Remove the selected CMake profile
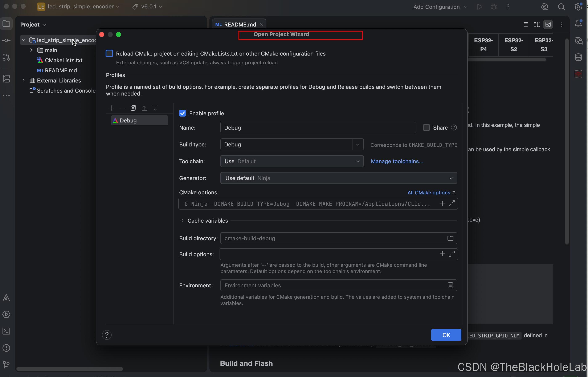 pyautogui.click(x=122, y=108)
